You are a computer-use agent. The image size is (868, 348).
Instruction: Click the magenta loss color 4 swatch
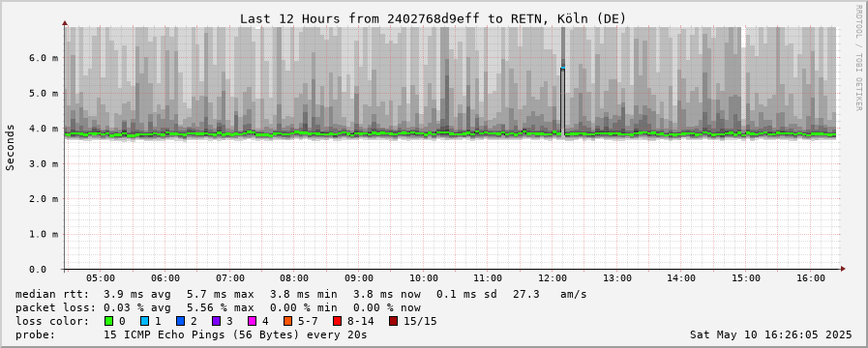pos(252,321)
